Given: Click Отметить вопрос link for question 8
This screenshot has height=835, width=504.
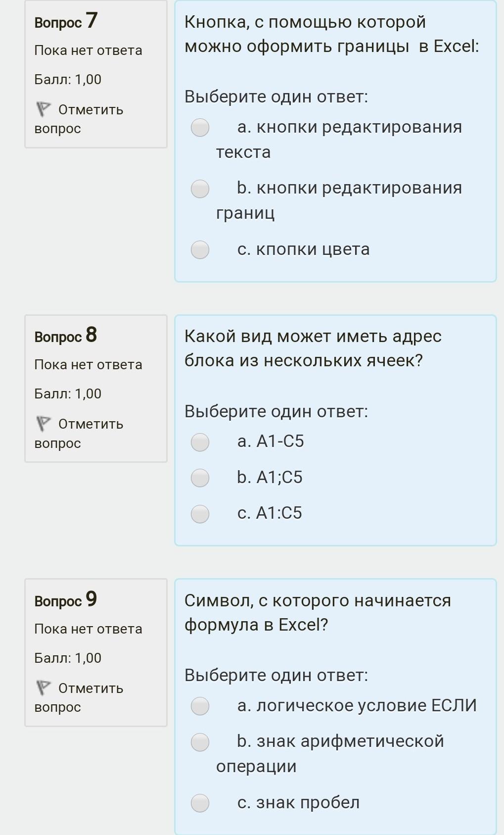Looking at the screenshot, I should [79, 433].
